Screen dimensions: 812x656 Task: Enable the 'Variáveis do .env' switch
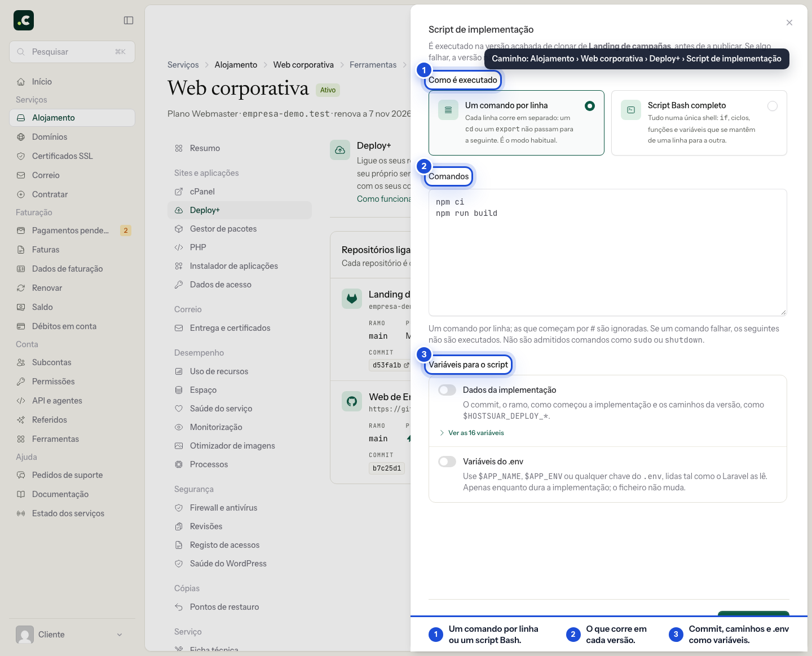click(x=447, y=462)
